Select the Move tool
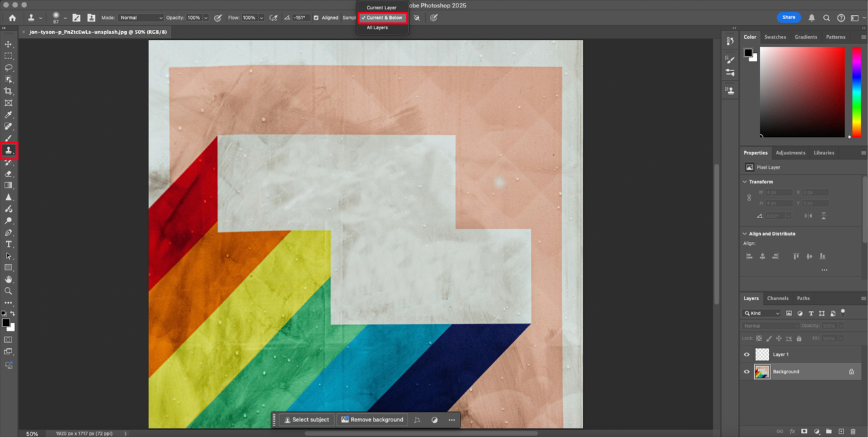The image size is (868, 437). click(x=9, y=44)
